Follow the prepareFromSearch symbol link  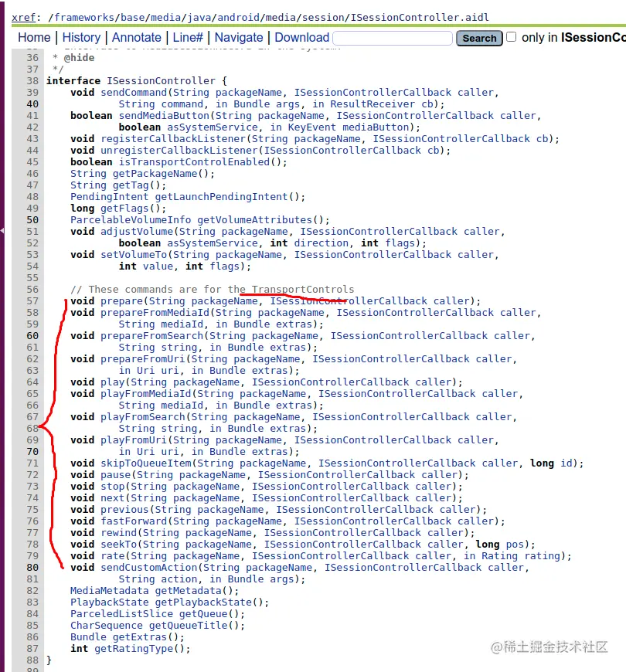(x=151, y=335)
